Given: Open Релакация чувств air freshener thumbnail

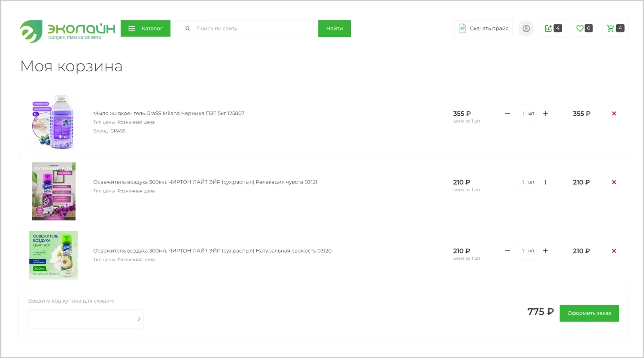Looking at the screenshot, I should [x=54, y=191].
